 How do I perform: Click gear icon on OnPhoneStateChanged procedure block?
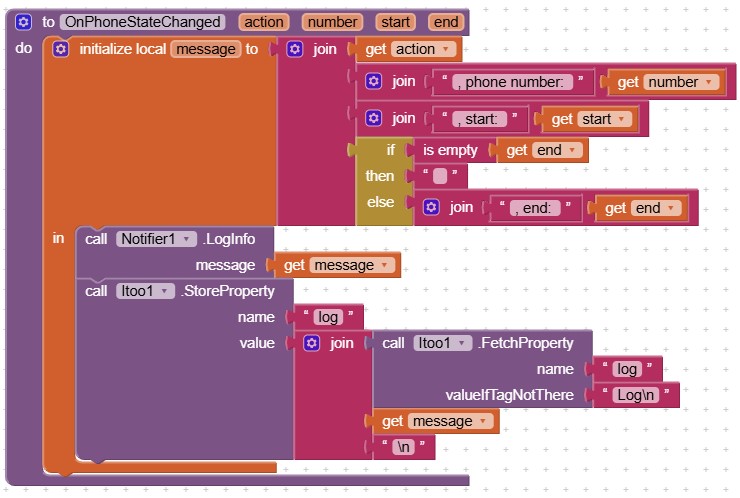point(23,21)
